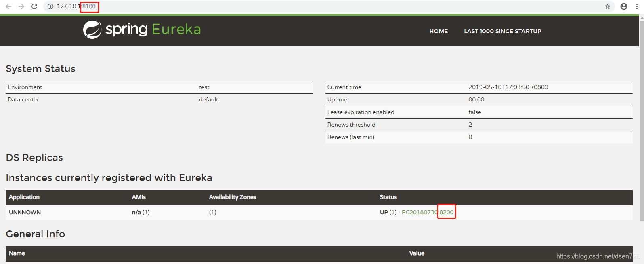The width and height of the screenshot is (644, 264).
Task: Select the System Status heading
Action: tap(40, 69)
